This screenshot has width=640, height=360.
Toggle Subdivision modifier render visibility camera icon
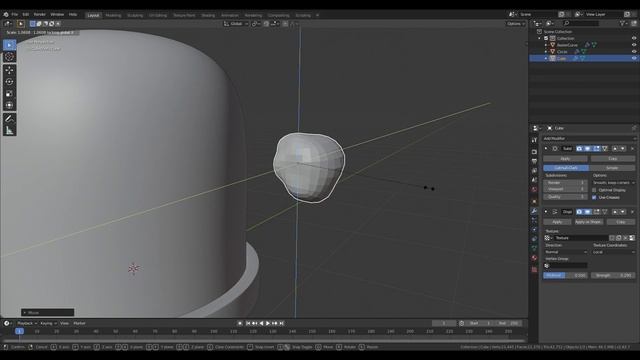579,149
